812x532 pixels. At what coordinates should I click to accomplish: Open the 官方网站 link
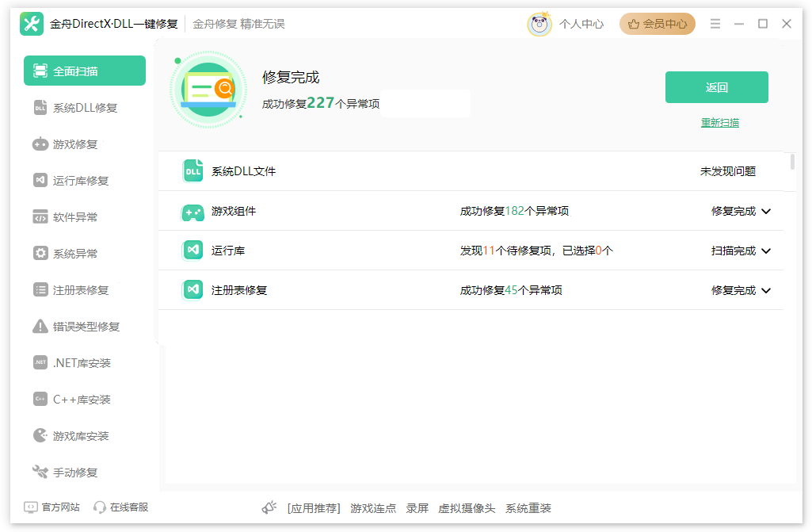coord(60,507)
